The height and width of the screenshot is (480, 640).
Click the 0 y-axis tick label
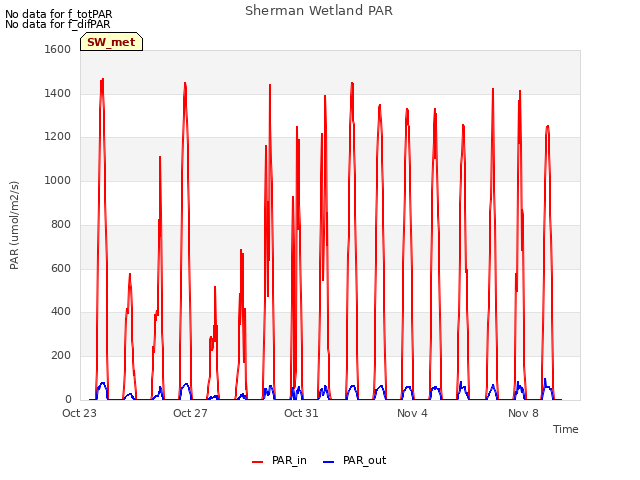pyautogui.click(x=68, y=400)
